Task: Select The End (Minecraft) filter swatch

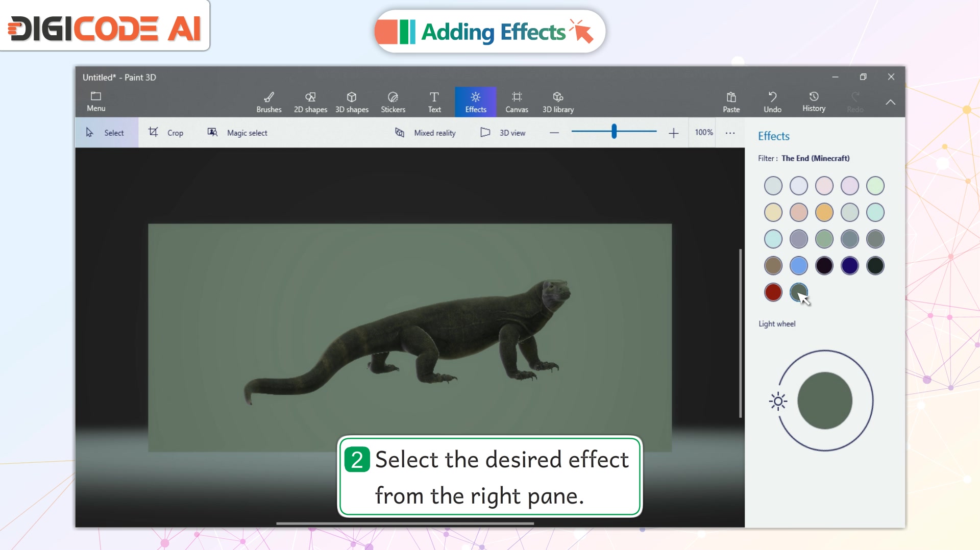Action: 799,292
